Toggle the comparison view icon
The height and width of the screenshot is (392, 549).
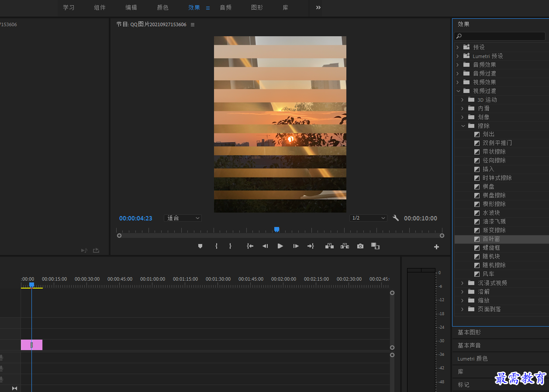tap(375, 246)
